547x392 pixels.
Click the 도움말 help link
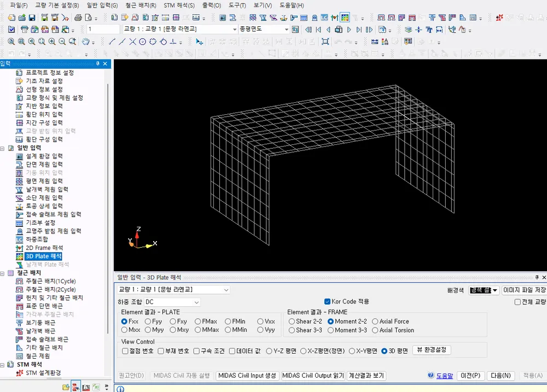click(444, 376)
